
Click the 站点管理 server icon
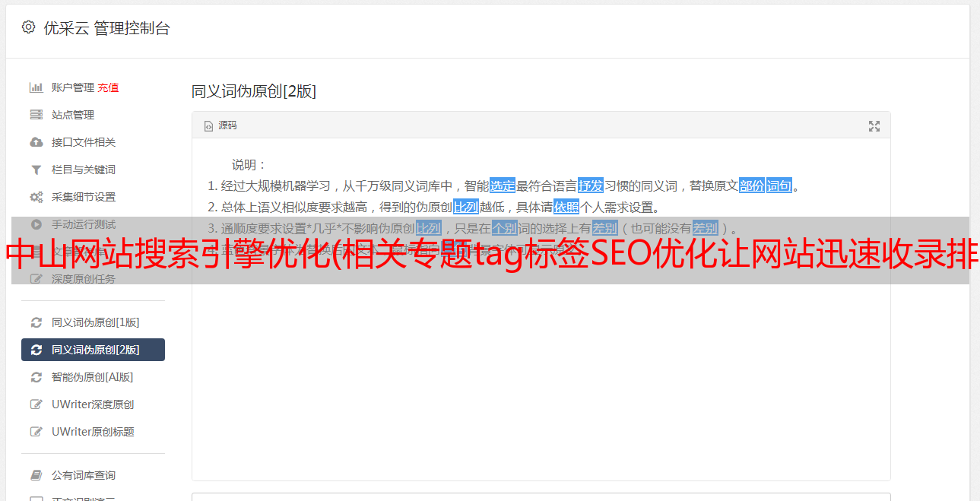36,115
